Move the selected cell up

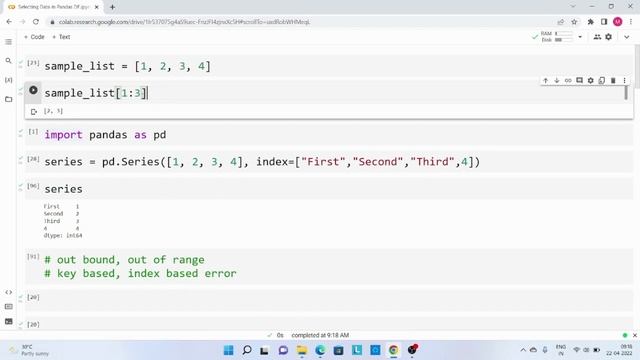click(545, 80)
